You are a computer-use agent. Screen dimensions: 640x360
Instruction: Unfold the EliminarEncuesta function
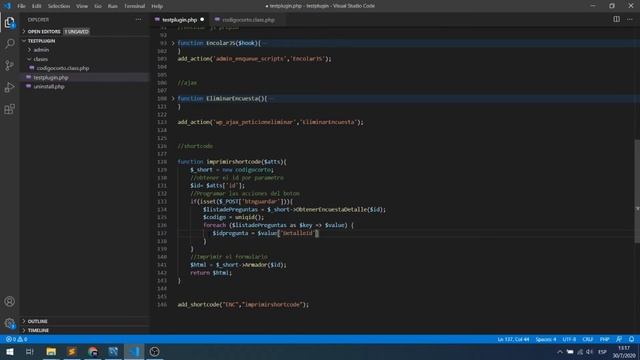[173, 98]
